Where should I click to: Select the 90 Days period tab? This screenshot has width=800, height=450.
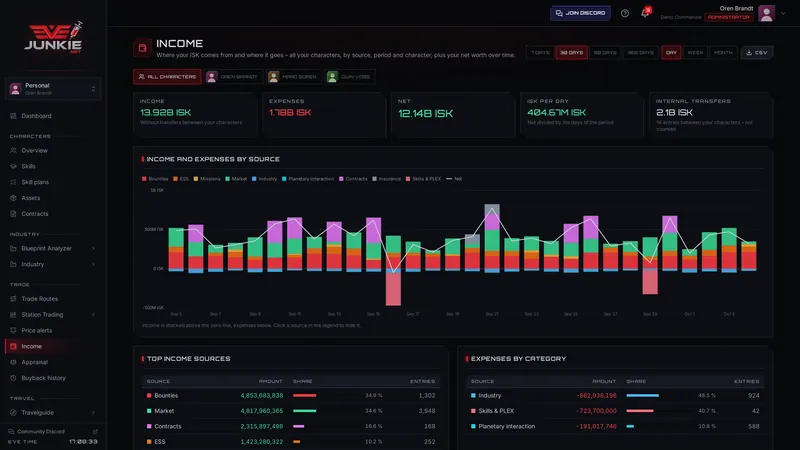[x=605, y=53]
